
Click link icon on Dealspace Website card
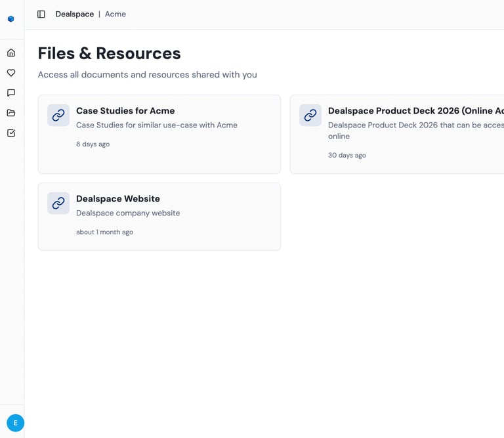(58, 204)
